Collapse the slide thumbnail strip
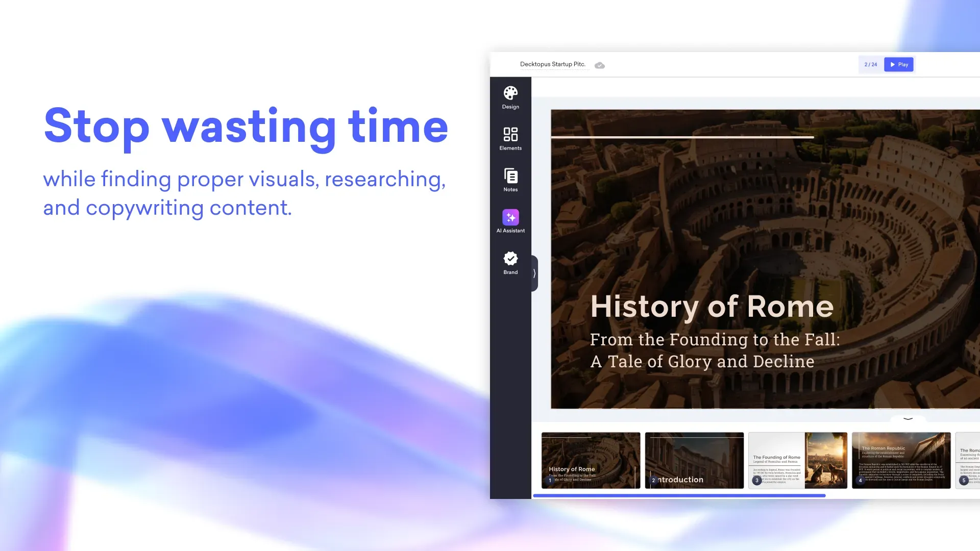This screenshot has height=551, width=980. pyautogui.click(x=908, y=418)
